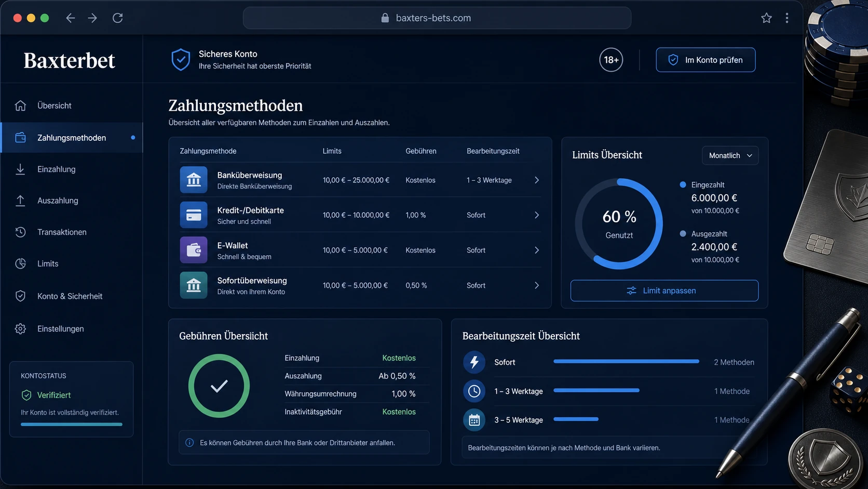
Task: Open the browser three-dot menu
Action: point(787,18)
